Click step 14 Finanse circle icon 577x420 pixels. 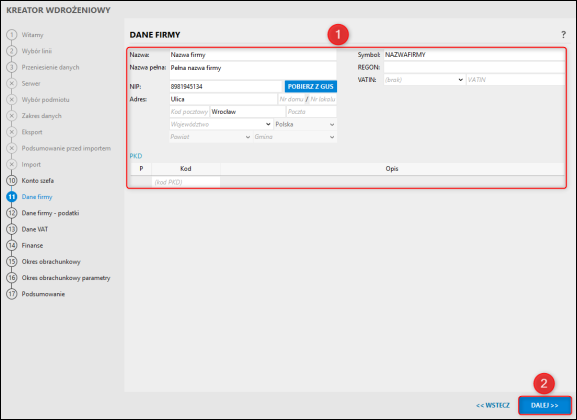click(12, 245)
